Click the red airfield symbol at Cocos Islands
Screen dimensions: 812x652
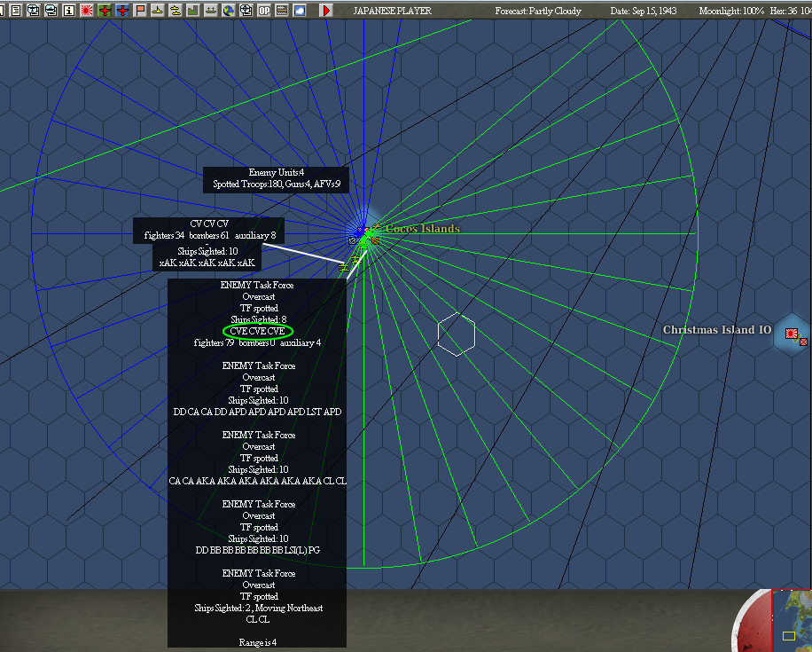point(377,227)
